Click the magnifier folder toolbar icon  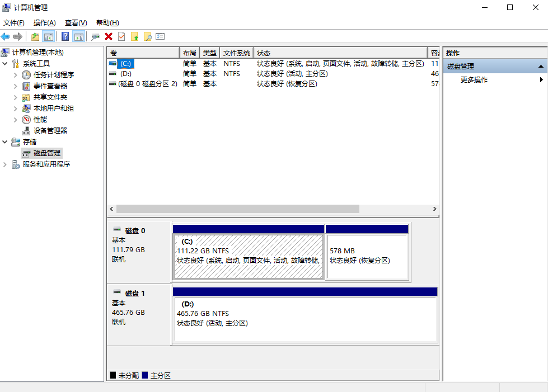coord(148,37)
